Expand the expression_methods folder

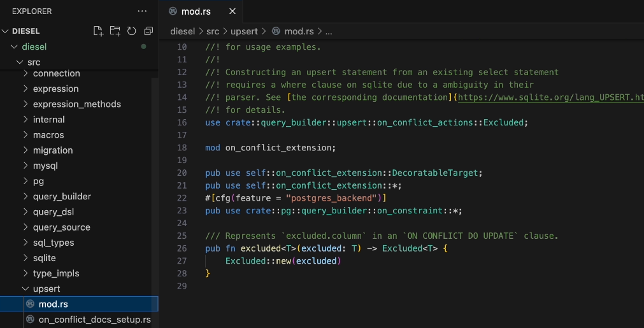(76, 104)
